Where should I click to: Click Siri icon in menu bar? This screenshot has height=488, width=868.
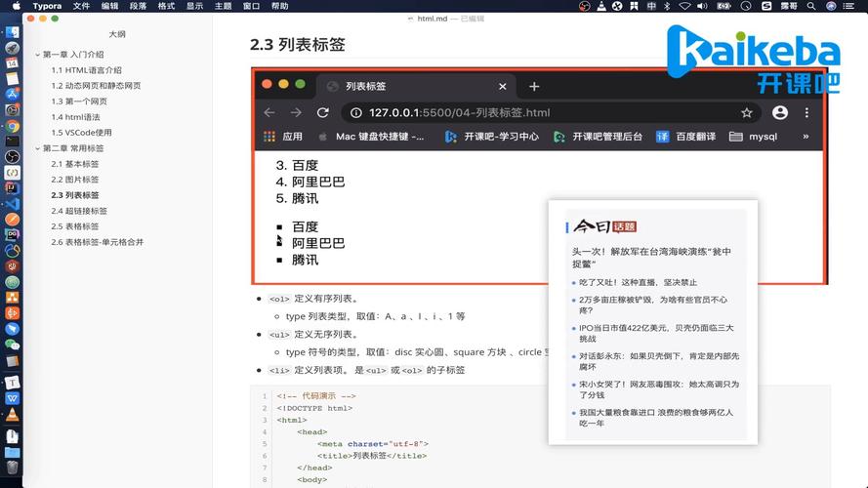pos(831,6)
